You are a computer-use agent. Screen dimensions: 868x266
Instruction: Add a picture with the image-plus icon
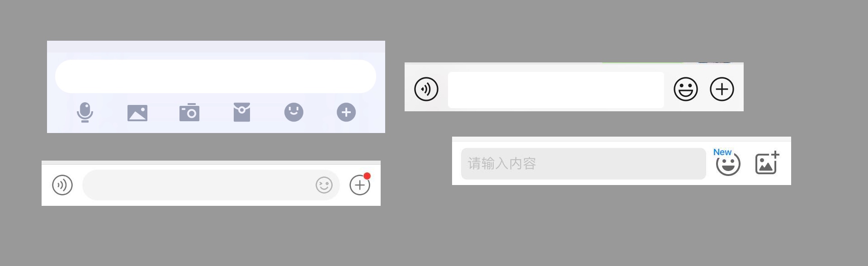(767, 163)
